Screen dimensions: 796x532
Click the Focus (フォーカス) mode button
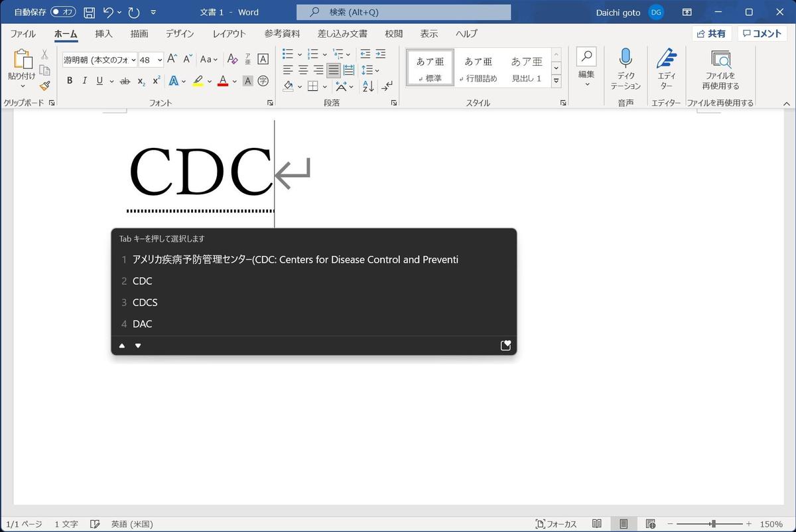[556, 524]
